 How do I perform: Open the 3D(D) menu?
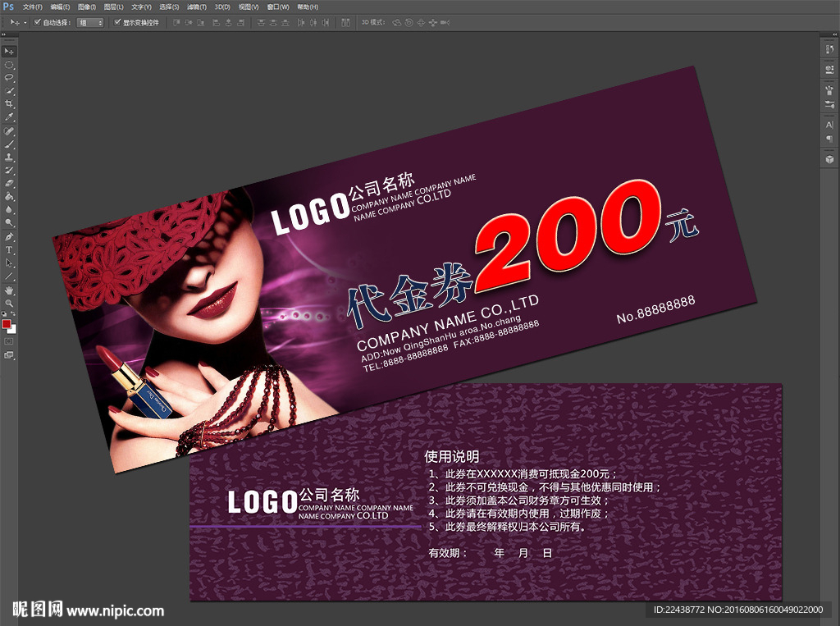point(222,7)
